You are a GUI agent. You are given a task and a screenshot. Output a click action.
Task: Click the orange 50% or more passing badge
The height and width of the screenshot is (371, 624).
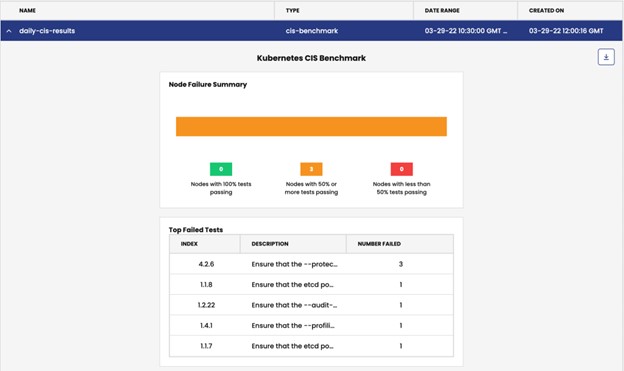(311, 169)
